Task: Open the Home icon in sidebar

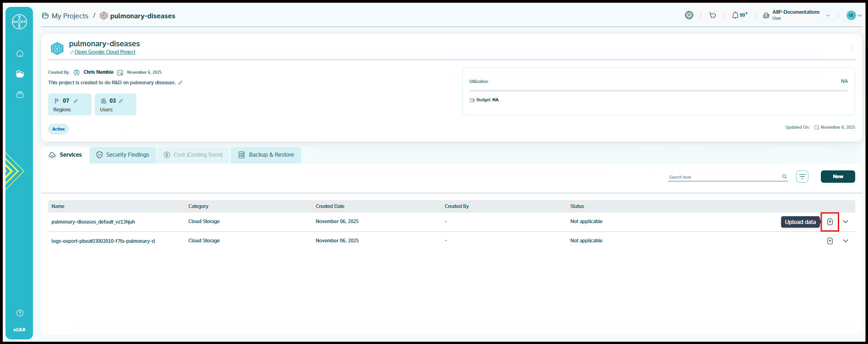Action: tap(20, 54)
